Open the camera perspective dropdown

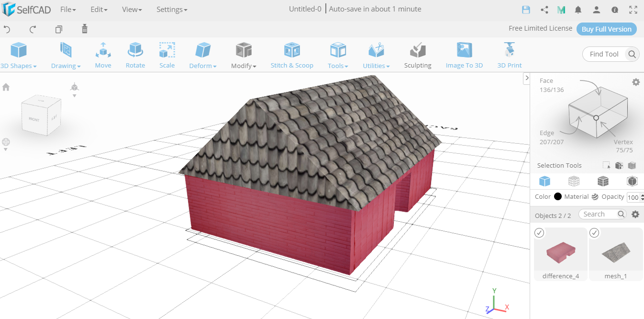click(74, 89)
